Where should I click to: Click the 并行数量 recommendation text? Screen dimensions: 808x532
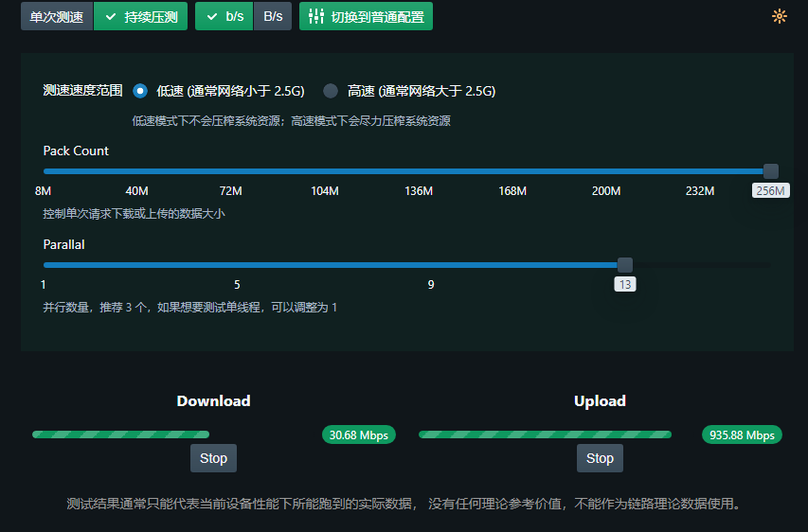(189, 308)
